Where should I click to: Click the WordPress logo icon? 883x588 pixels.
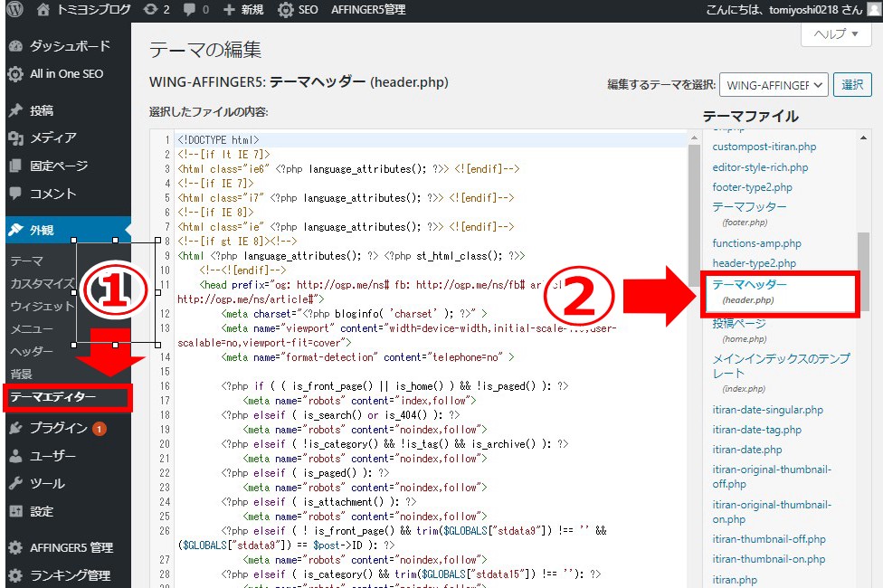click(14, 9)
